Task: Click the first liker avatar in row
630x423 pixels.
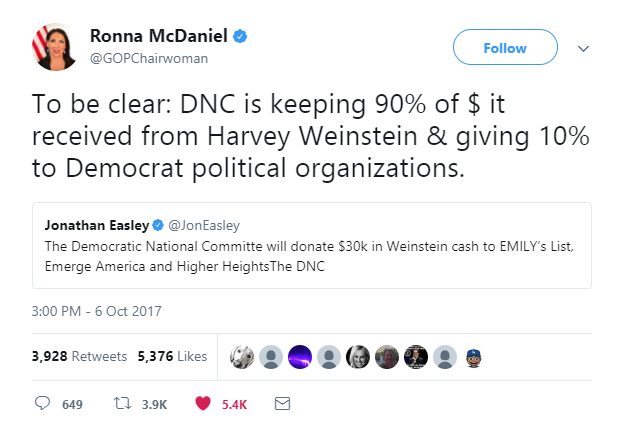Action: (x=241, y=356)
